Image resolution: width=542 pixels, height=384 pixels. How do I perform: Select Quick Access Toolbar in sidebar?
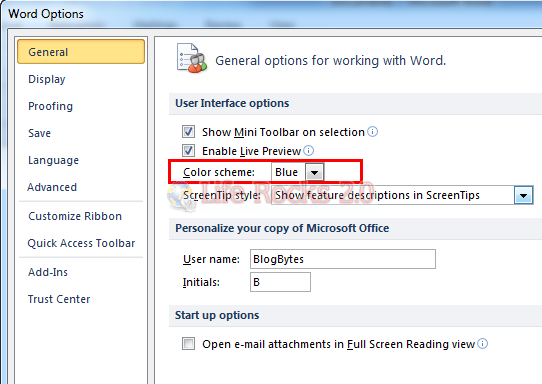click(x=81, y=243)
